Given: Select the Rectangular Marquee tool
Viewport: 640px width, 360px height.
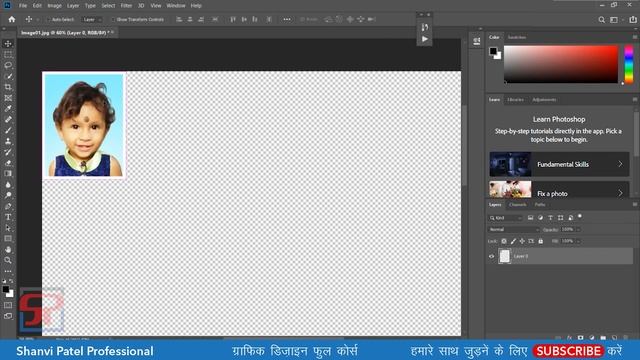Looking at the screenshot, I should point(8,54).
